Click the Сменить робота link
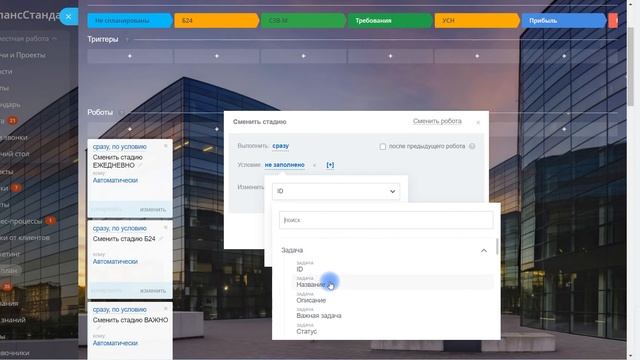The width and height of the screenshot is (640, 360). [x=437, y=121]
